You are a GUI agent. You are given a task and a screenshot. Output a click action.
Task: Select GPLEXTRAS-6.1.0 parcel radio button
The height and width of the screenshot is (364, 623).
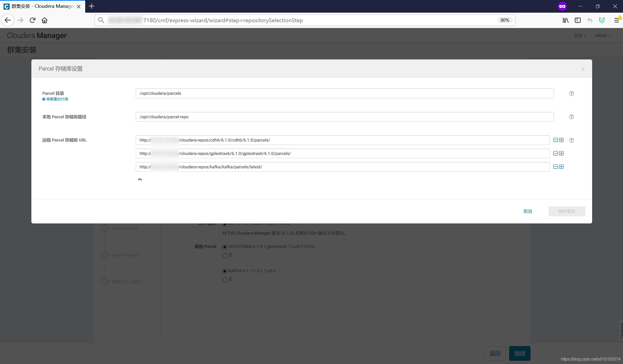225,247
